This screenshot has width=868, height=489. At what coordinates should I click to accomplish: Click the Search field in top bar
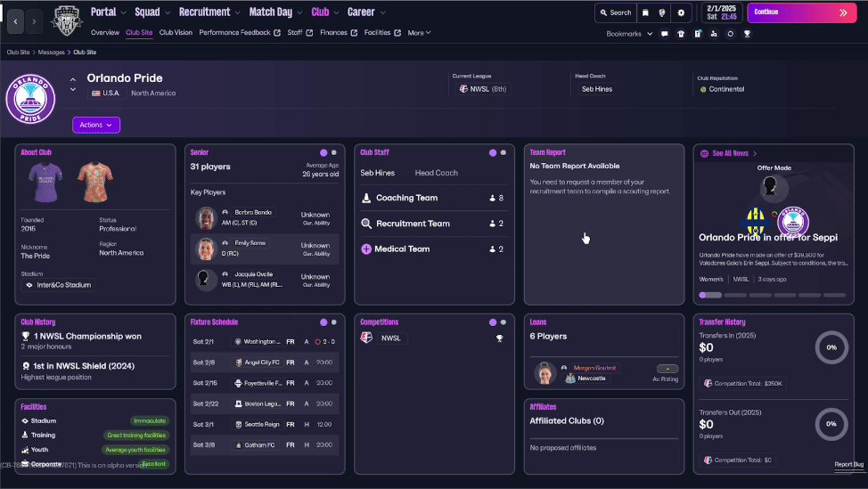[x=615, y=12]
